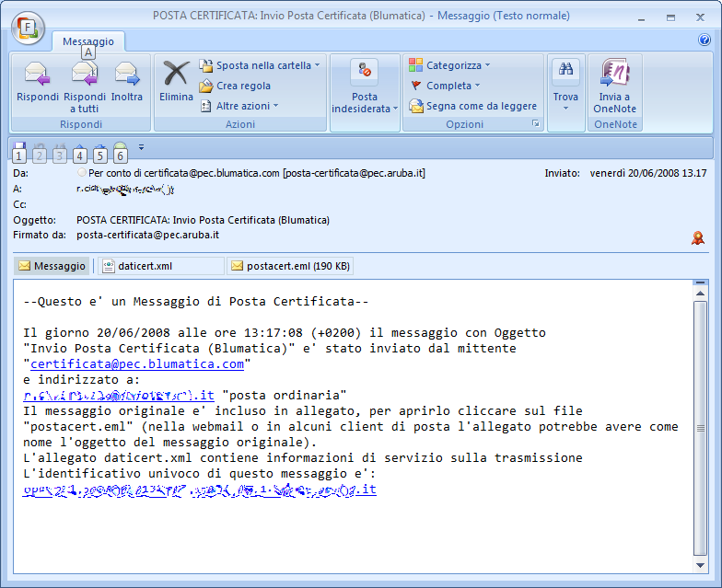
Task: Click the Rispondi reply icon
Action: [37, 75]
